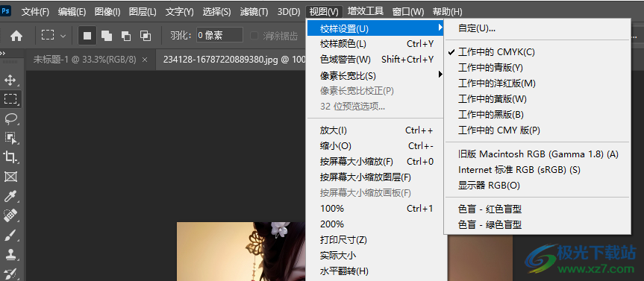Image resolution: width=644 pixels, height=281 pixels.
Task: Select the Lasso tool
Action: pos(10,119)
